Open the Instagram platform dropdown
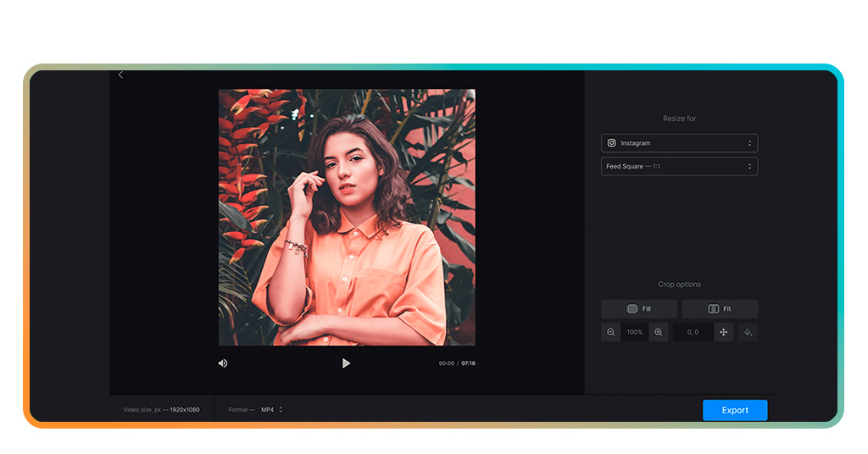868x454 pixels. coord(679,143)
